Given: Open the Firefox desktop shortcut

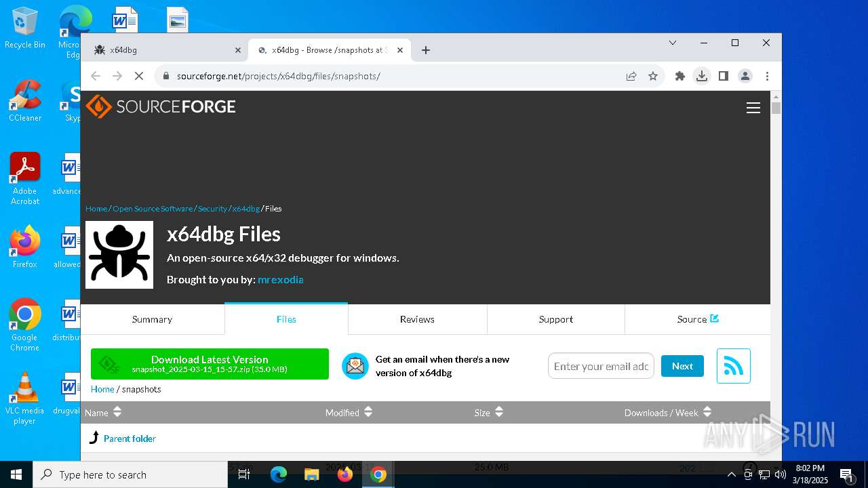Looking at the screenshot, I should coord(25,248).
